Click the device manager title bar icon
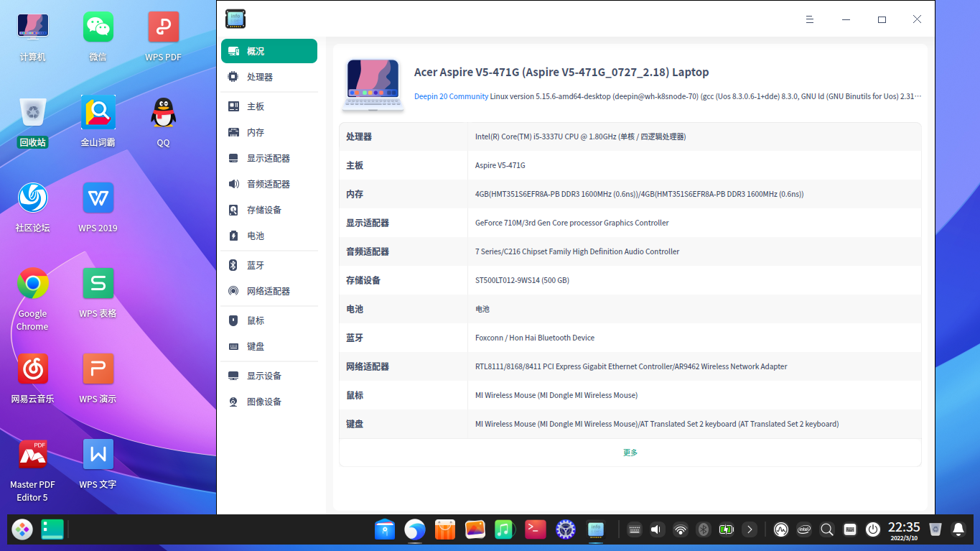The height and width of the screenshot is (551, 980). pyautogui.click(x=235, y=19)
